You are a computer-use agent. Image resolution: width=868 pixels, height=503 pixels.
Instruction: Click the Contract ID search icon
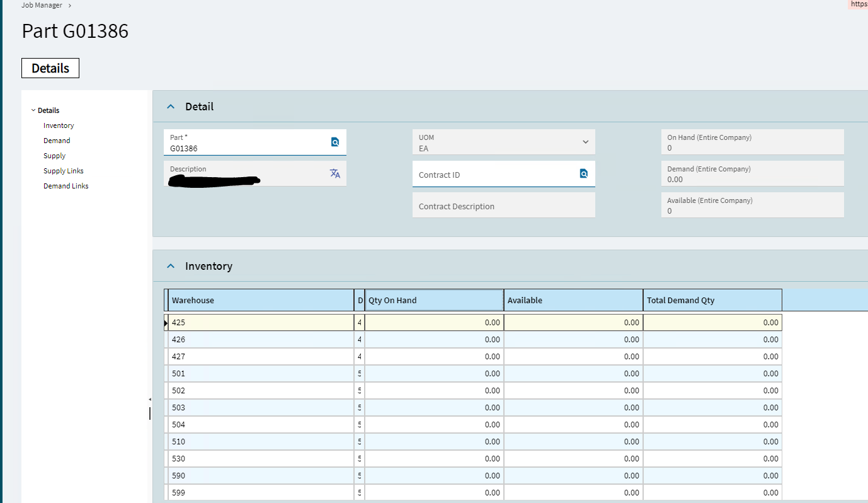584,174
